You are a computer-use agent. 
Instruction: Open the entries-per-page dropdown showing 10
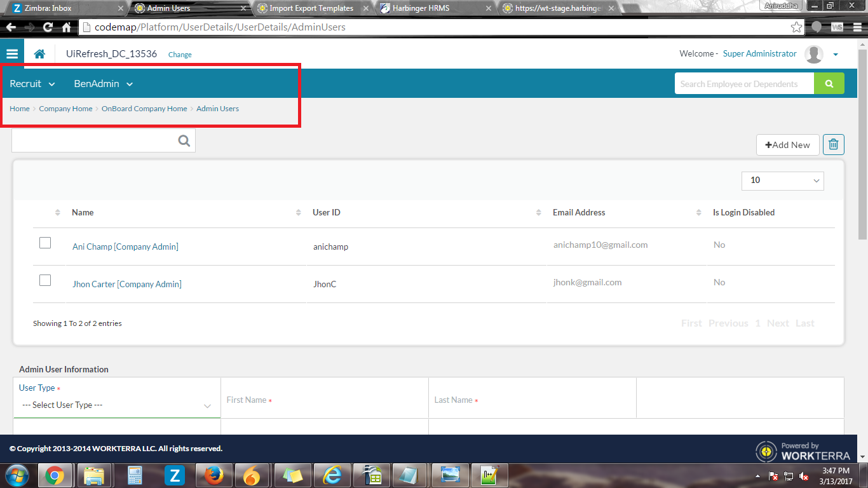point(782,180)
